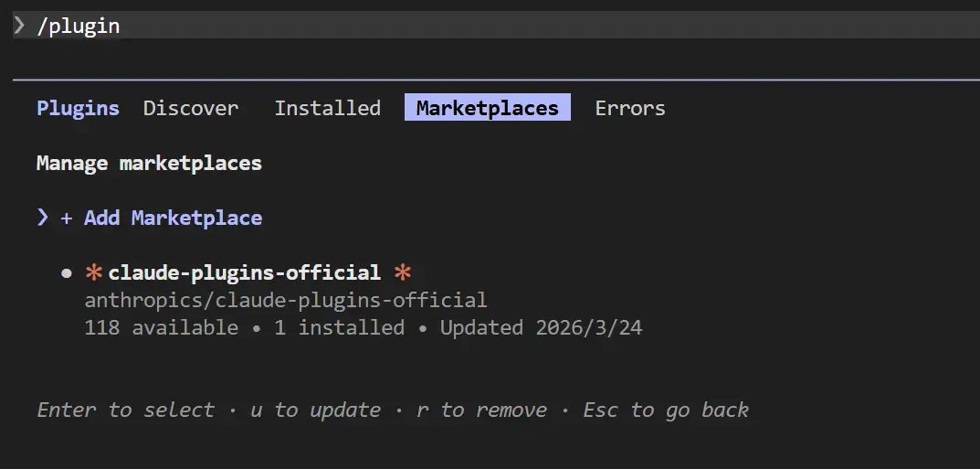The image size is (980, 469).
Task: Switch to the Discover tab
Action: tap(191, 108)
